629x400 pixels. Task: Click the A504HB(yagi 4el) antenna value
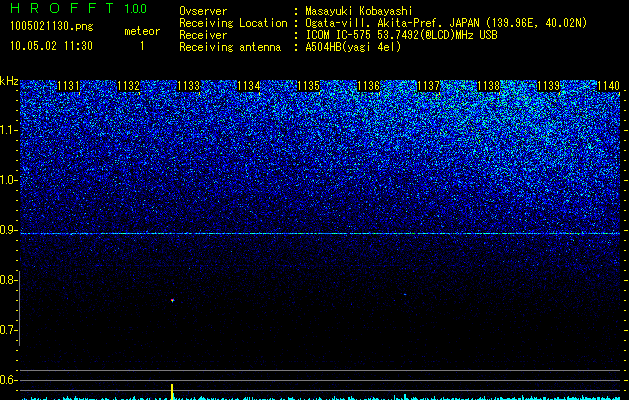click(x=353, y=47)
